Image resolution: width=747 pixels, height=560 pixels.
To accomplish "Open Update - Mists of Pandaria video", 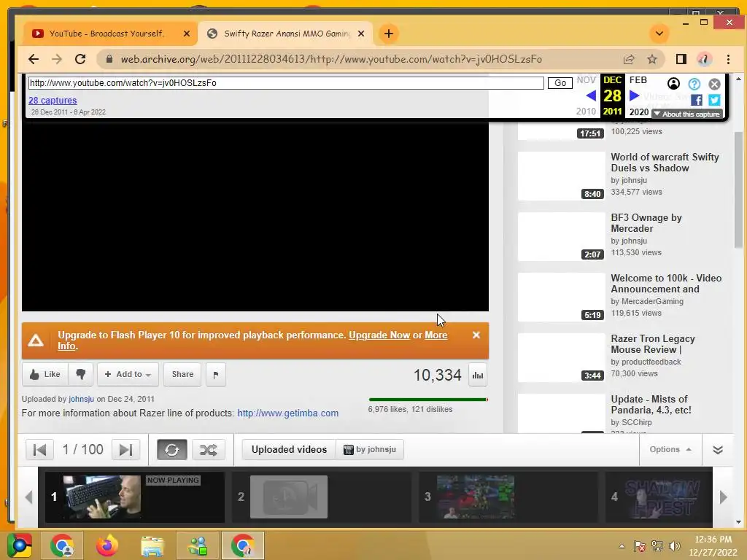I will 651,404.
